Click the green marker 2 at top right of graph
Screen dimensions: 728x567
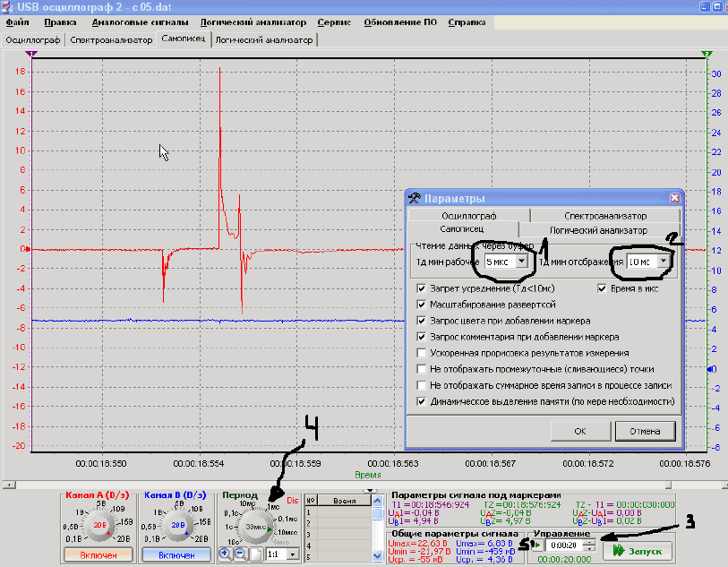(707, 54)
